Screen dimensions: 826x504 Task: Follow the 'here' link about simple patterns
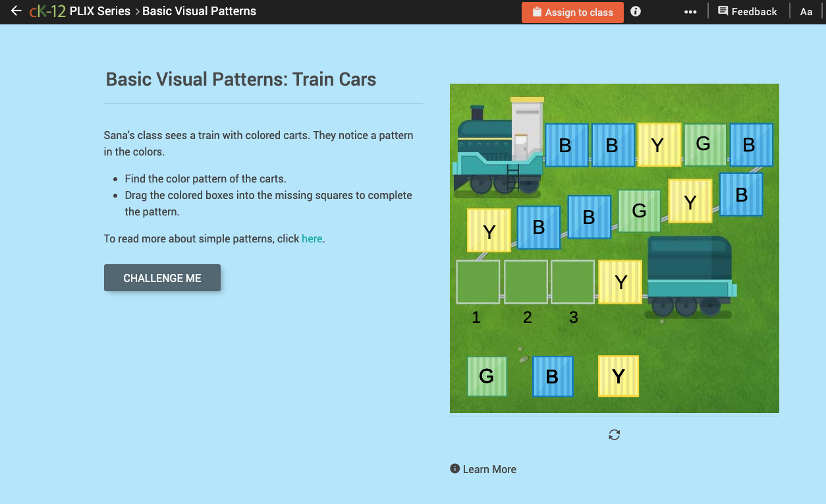[312, 238]
